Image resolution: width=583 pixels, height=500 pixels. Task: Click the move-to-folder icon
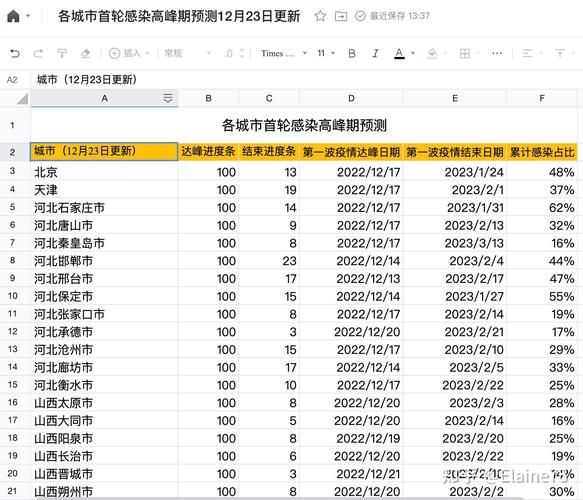click(341, 16)
